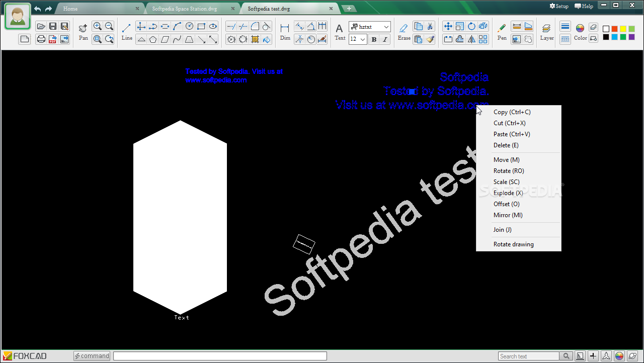Pick the orange color swatch
Viewport: 644px width, 363px height.
pos(614,29)
